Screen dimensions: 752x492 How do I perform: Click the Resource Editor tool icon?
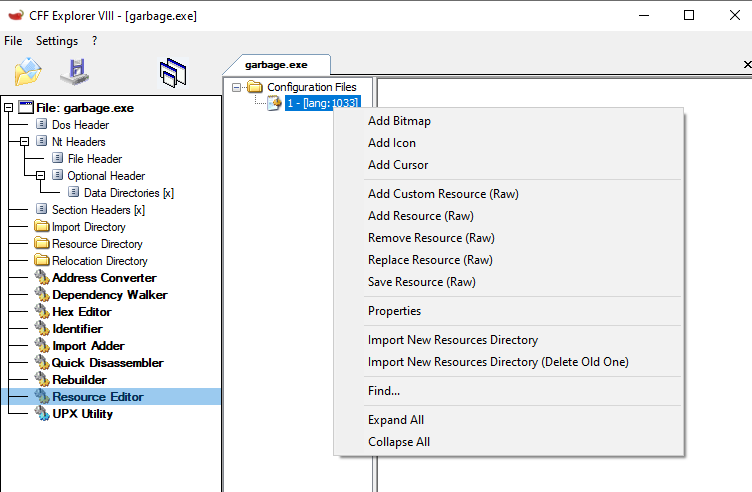[42, 396]
